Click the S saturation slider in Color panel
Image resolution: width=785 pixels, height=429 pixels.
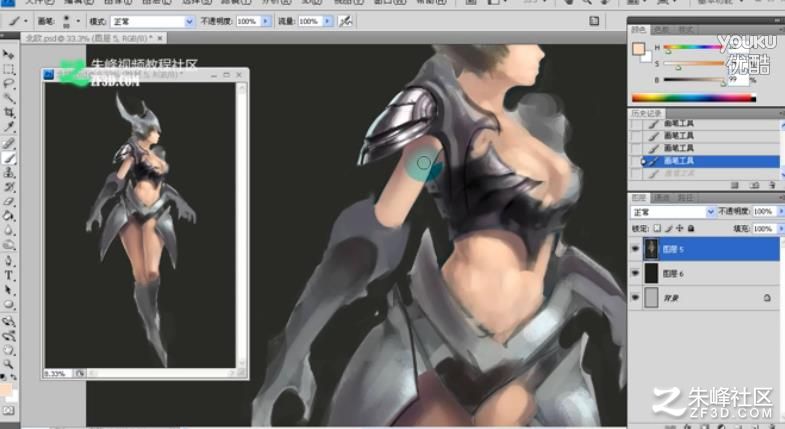click(694, 64)
